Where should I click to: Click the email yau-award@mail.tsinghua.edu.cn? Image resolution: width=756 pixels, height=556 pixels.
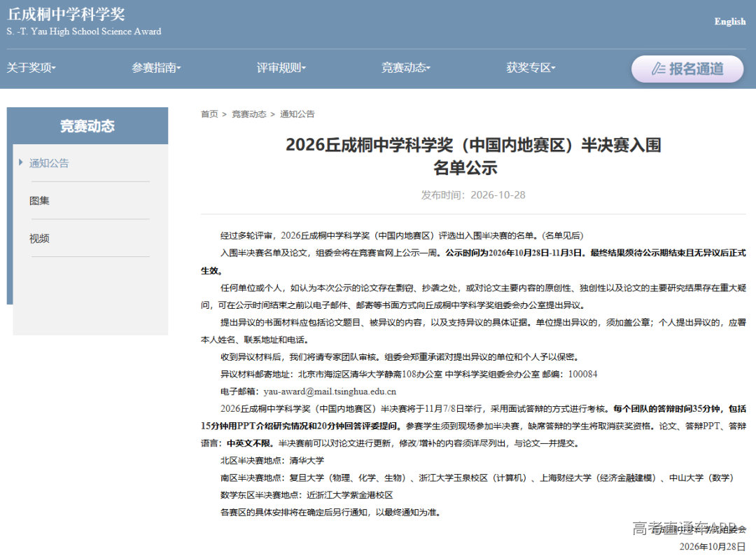[x=330, y=391]
